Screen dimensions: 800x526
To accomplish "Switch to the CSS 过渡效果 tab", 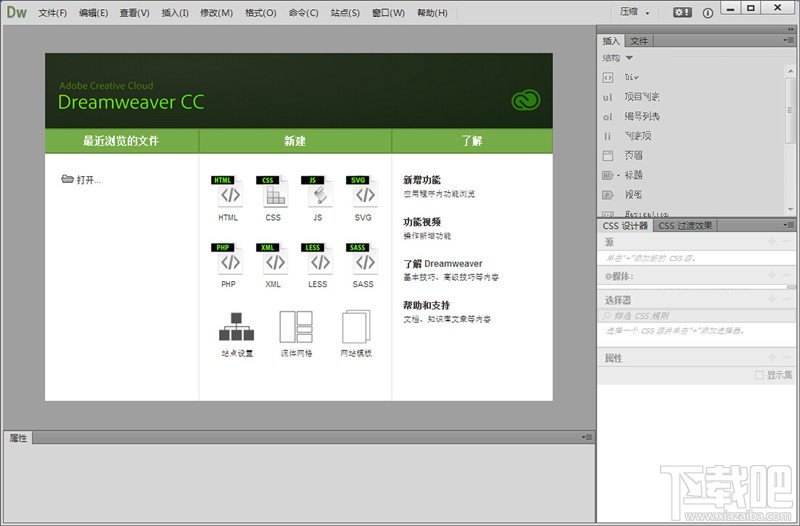I will click(685, 225).
